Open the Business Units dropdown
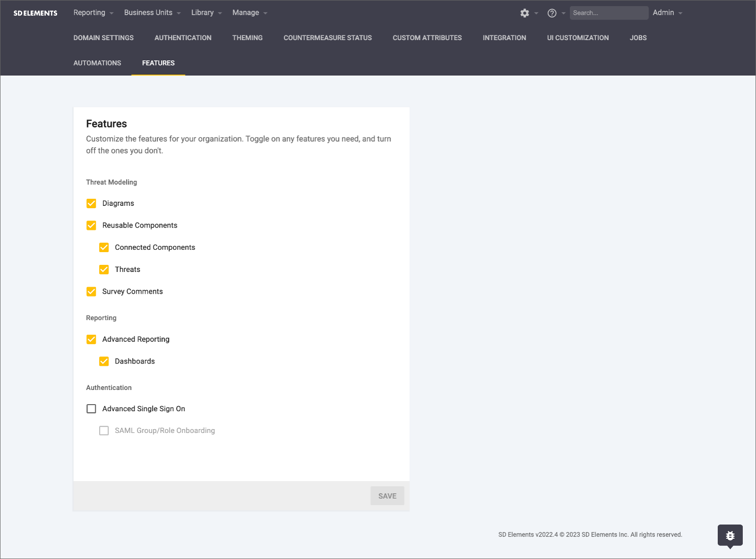 pyautogui.click(x=152, y=13)
